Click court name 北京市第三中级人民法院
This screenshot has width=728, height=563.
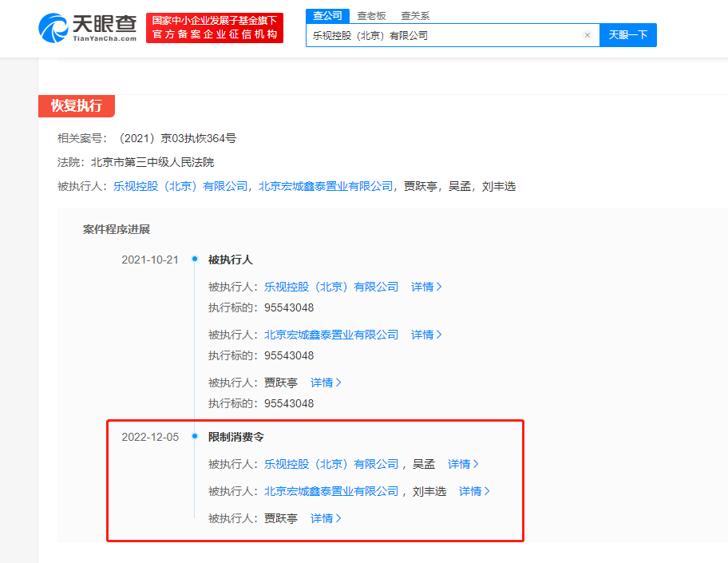coord(152,163)
